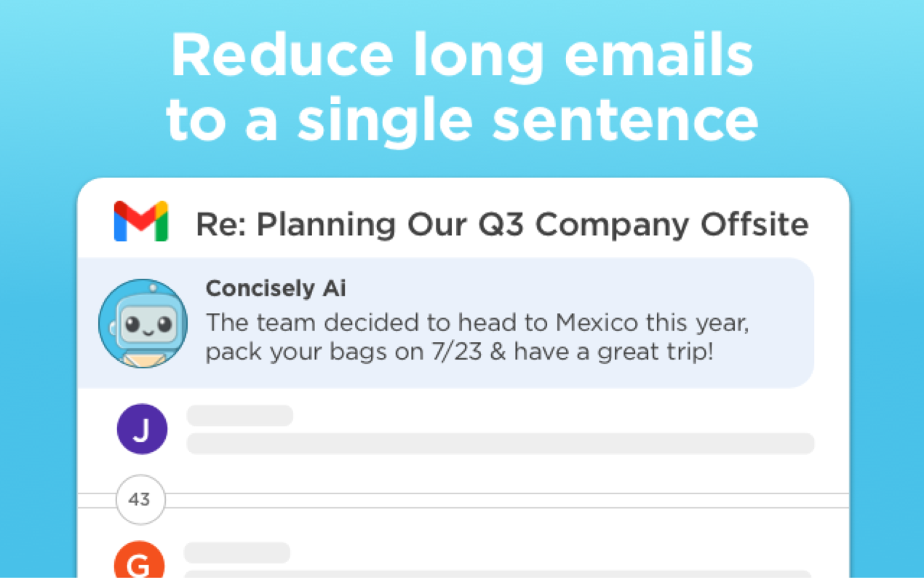Expand the 43 collapsed messages badge
This screenshot has height=578, width=924.
(140, 500)
